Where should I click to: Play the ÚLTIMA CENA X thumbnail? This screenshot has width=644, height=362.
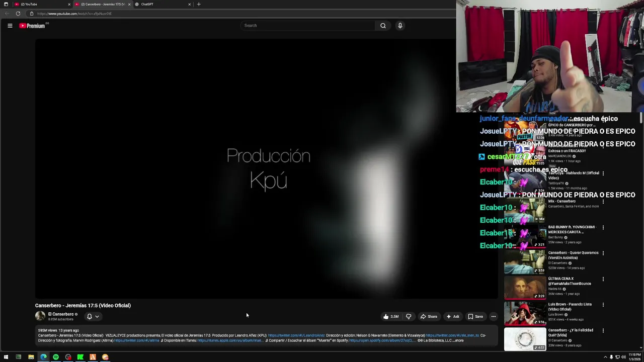pos(525,288)
